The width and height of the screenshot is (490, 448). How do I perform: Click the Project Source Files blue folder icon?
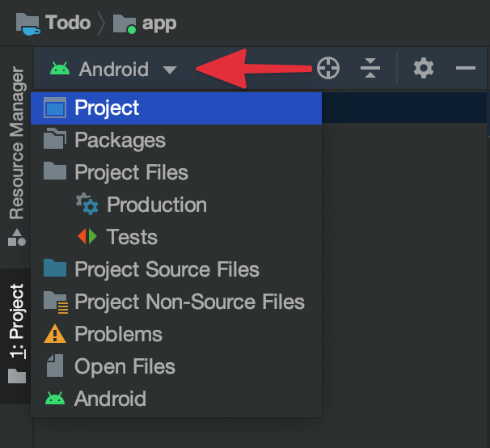[55, 268]
